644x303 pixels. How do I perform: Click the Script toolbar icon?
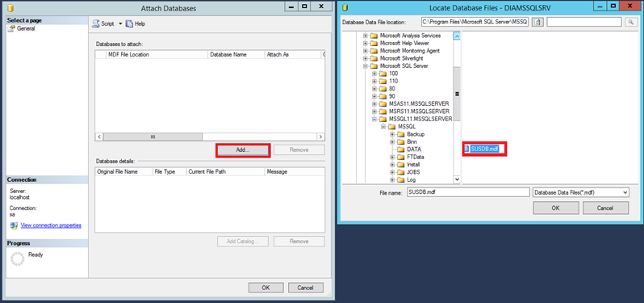tap(96, 24)
